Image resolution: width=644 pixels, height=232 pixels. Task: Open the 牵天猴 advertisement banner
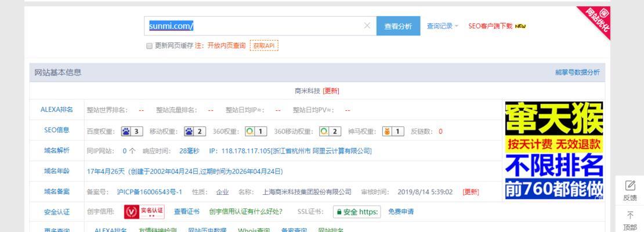click(553, 151)
